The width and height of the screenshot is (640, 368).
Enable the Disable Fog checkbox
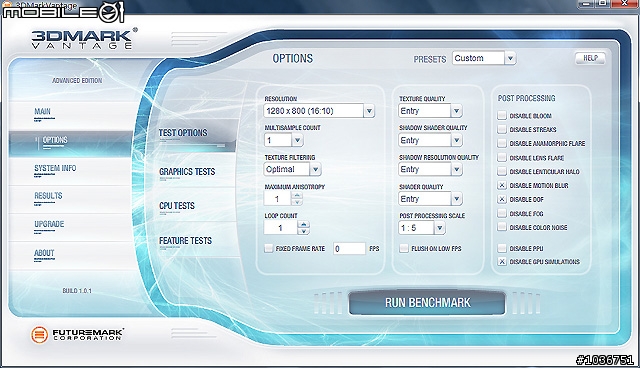502,213
